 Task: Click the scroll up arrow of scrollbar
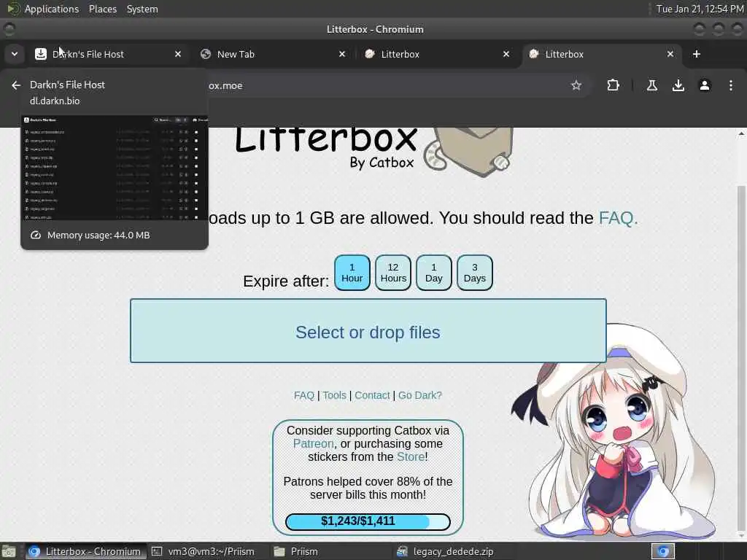(x=741, y=134)
